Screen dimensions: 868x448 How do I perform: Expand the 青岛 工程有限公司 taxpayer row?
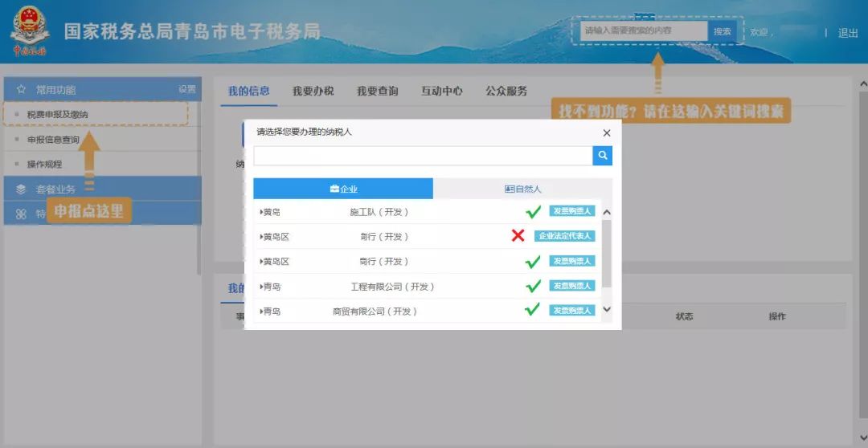[x=262, y=287]
